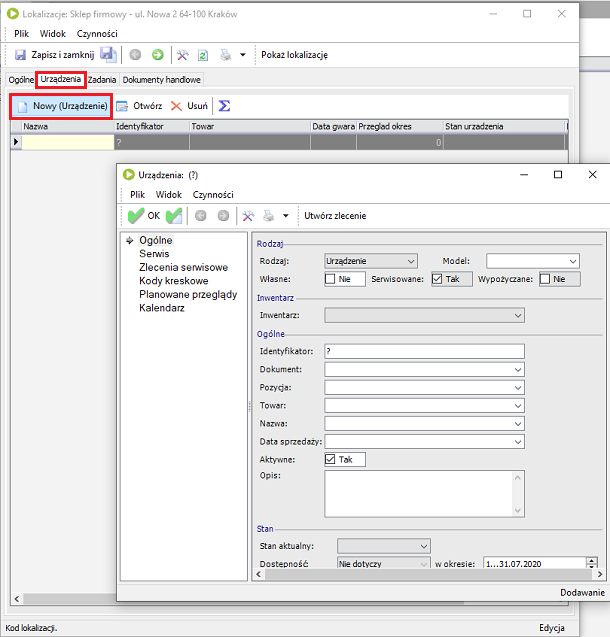Image resolution: width=610 pixels, height=637 pixels.
Task: Open Plik menu in Urządzenia window
Action: click(137, 195)
